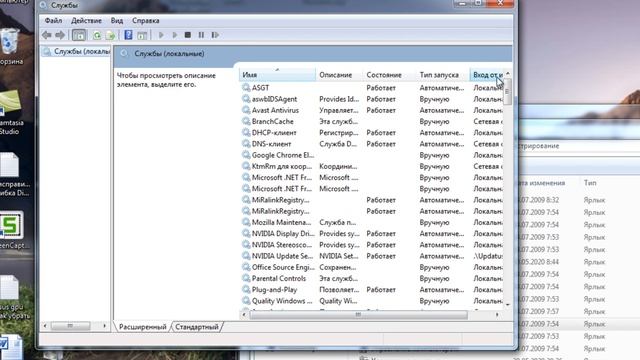640x360 pixels.
Task: Click the Back arrow in Services toolbar
Action: [47, 35]
